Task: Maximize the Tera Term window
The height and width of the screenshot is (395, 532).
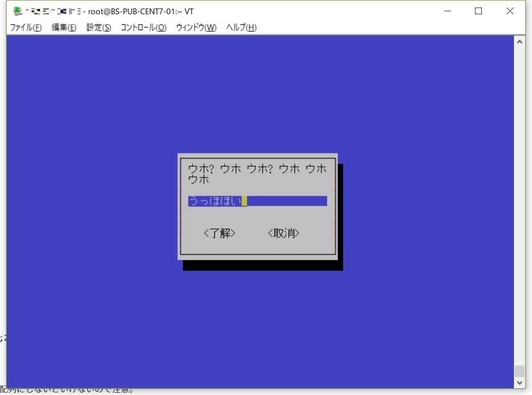Action: (478, 11)
